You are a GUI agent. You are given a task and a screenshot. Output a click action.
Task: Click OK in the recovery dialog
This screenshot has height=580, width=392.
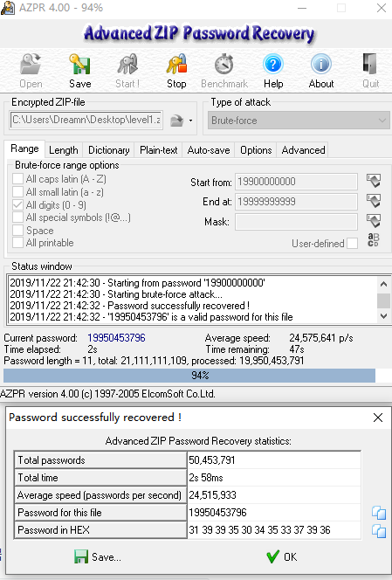pyautogui.click(x=282, y=556)
